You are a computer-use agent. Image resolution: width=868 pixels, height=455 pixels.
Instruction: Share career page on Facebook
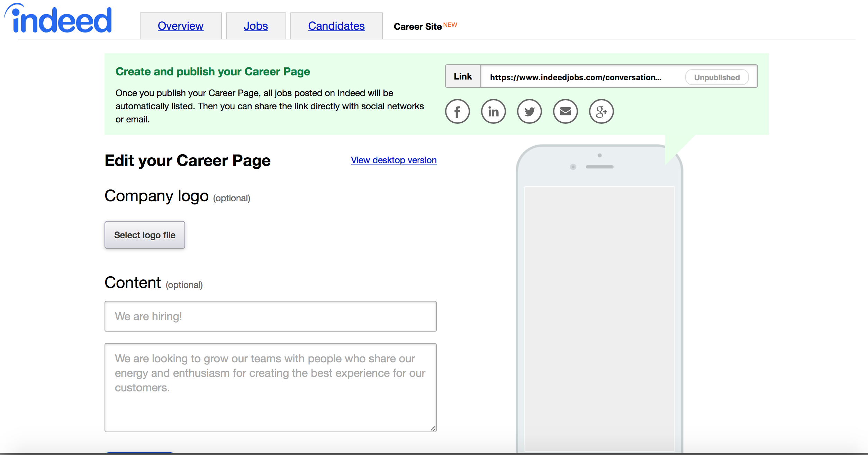coord(457,111)
